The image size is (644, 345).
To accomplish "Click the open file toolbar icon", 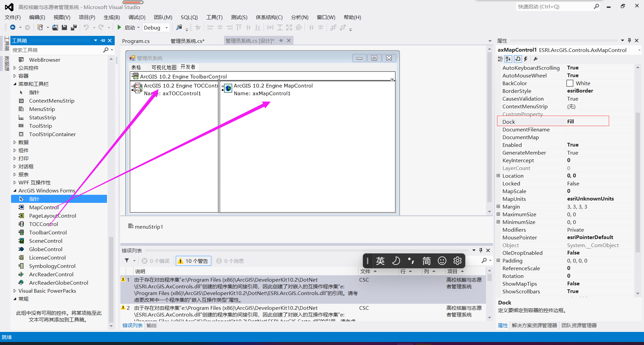I will tap(55, 27).
